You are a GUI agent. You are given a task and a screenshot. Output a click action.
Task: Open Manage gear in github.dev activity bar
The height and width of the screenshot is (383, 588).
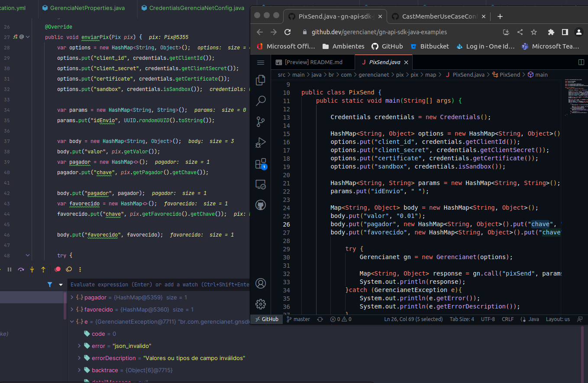[x=261, y=304]
